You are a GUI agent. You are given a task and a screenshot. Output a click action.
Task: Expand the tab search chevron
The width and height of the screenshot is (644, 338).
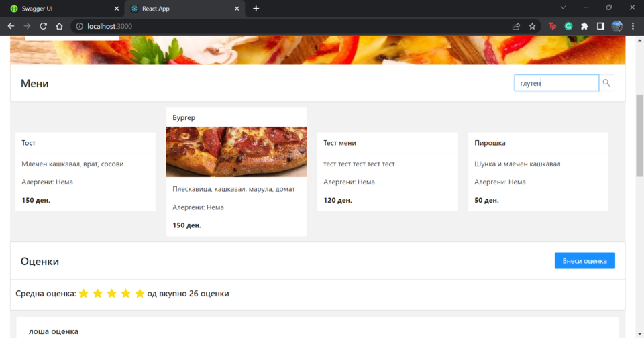click(x=563, y=8)
